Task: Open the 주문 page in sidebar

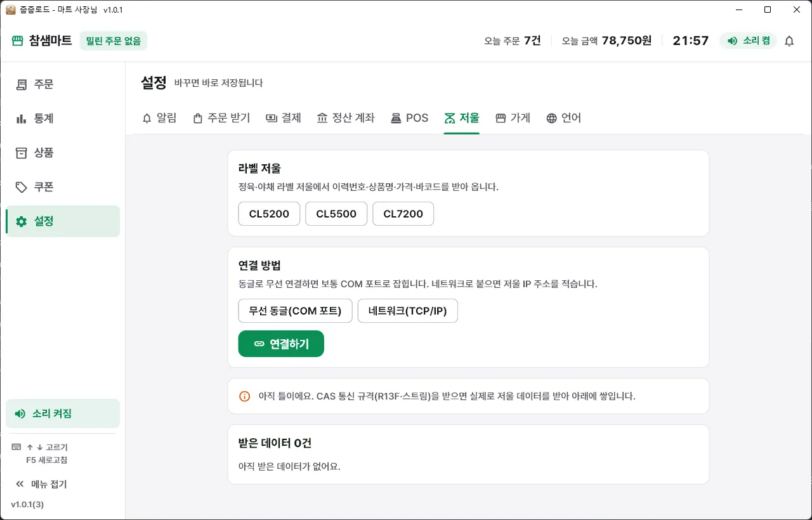Action: click(63, 84)
